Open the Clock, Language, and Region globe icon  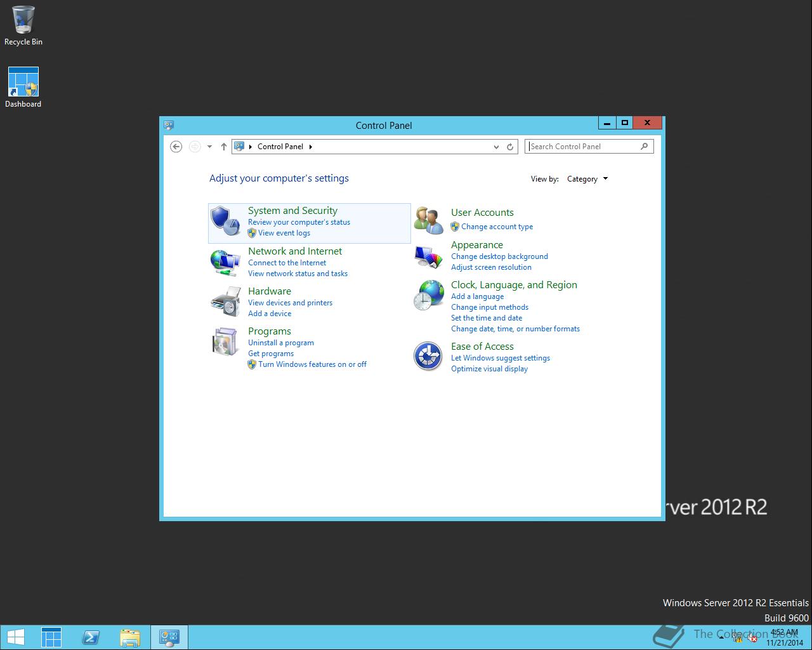pyautogui.click(x=429, y=296)
